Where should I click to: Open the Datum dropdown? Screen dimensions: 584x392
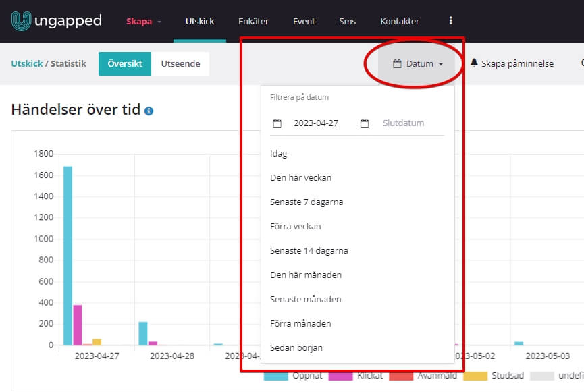[x=418, y=64]
